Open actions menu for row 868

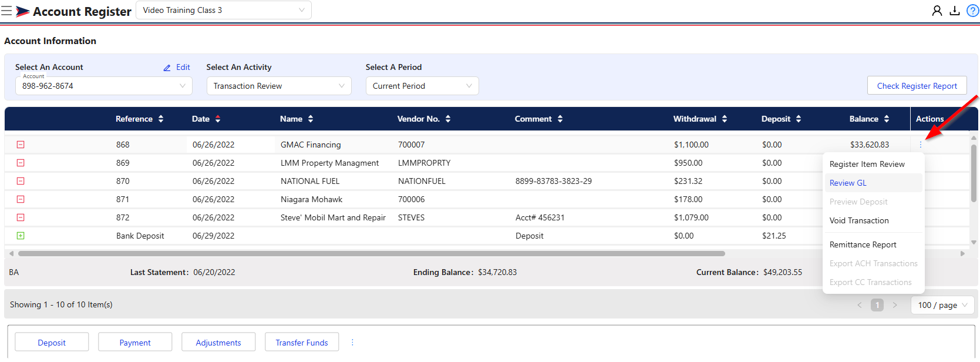pos(921,145)
